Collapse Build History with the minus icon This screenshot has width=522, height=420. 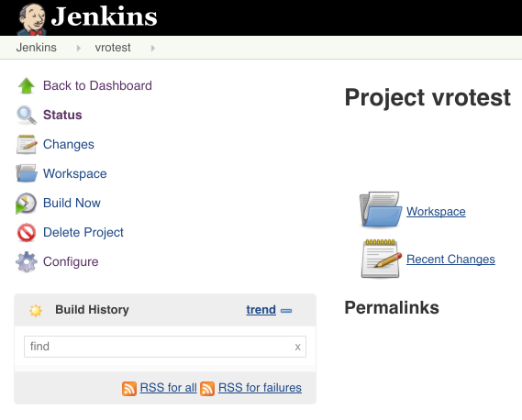pyautogui.click(x=286, y=311)
